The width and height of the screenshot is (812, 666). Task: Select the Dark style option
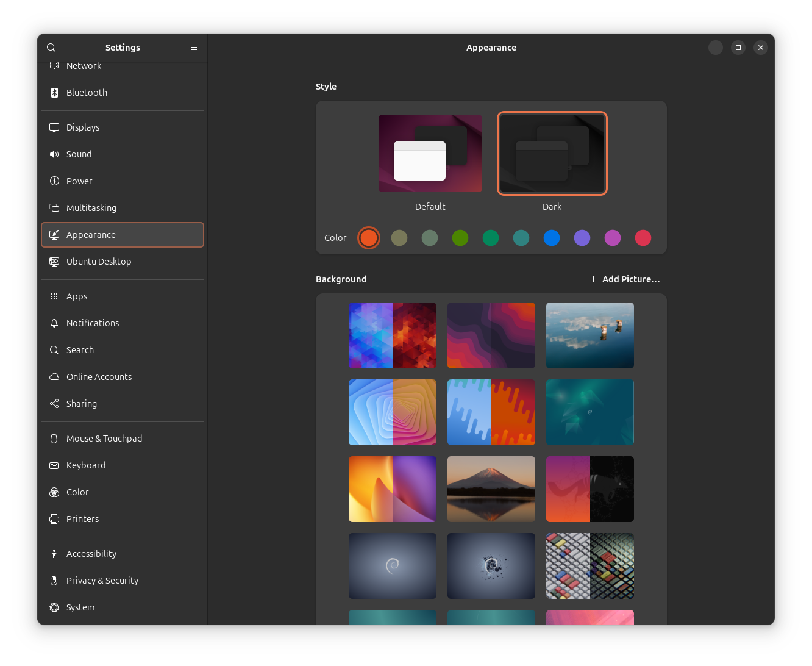[552, 154]
